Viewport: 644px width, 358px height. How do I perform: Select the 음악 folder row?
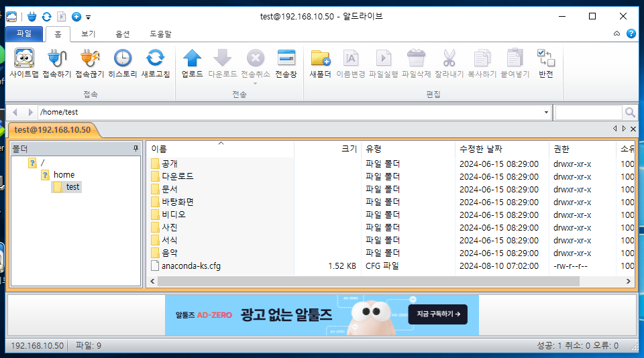(x=392, y=253)
